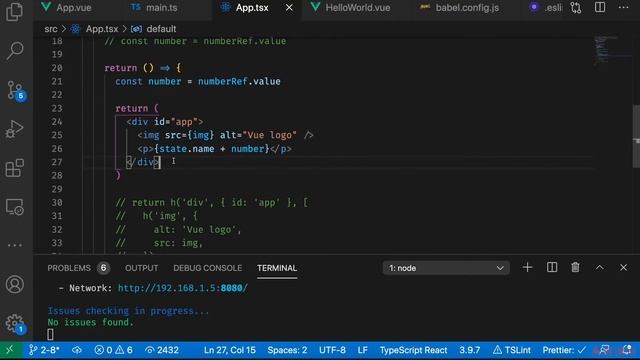Switch to the .eslintrc tab
This screenshot has width=640, height=360.
pyautogui.click(x=545, y=7)
